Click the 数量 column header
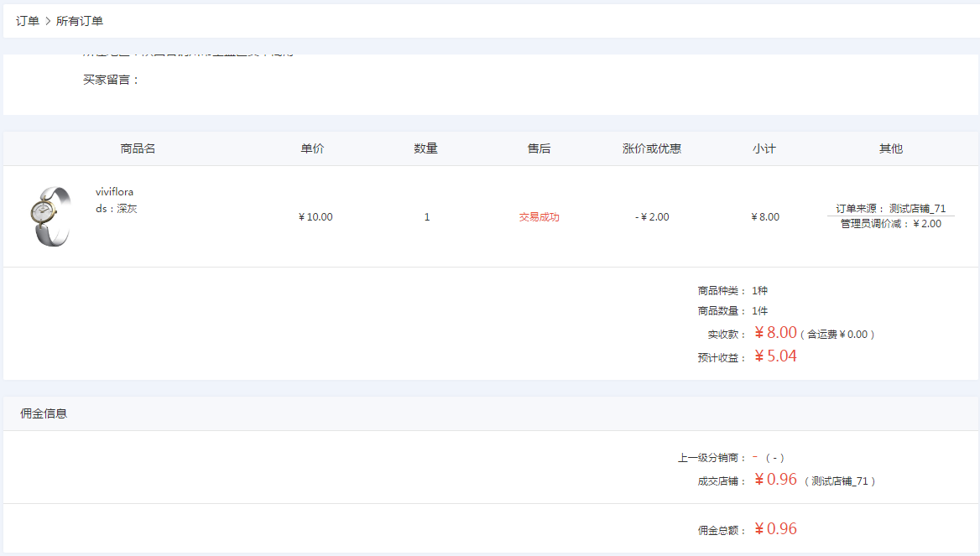Image resolution: width=980 pixels, height=556 pixels. [x=425, y=148]
